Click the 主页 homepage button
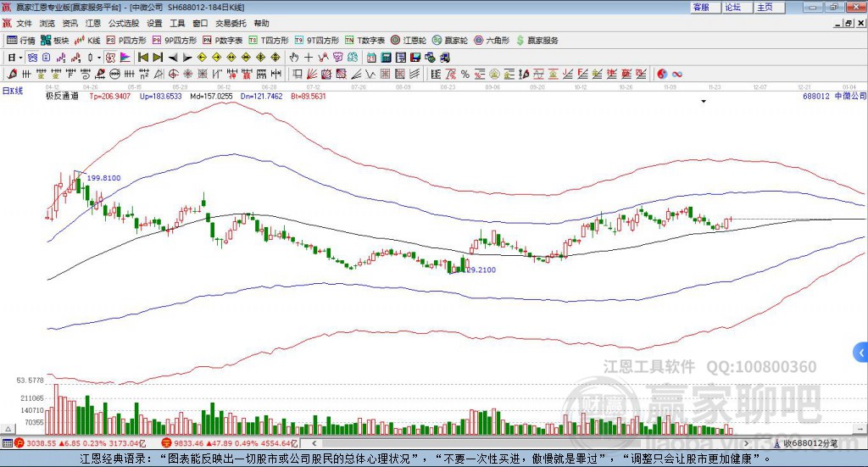Image resolution: width=868 pixels, height=467 pixels. [770, 7]
